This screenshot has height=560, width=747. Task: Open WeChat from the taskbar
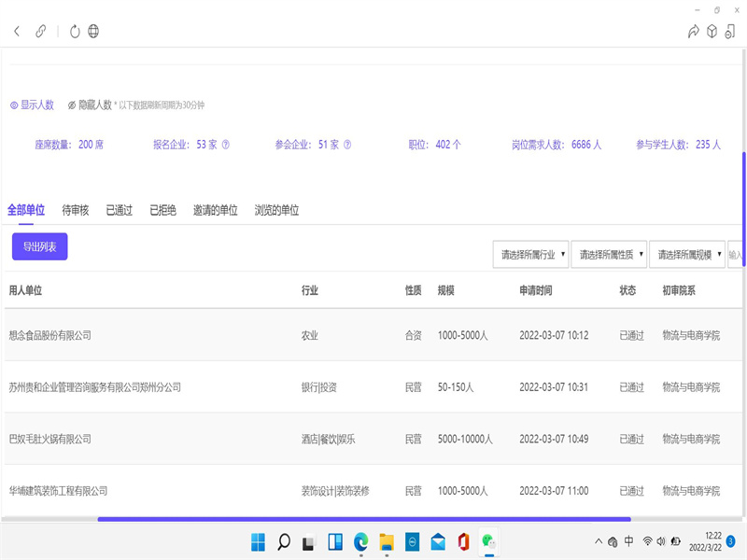click(x=487, y=541)
